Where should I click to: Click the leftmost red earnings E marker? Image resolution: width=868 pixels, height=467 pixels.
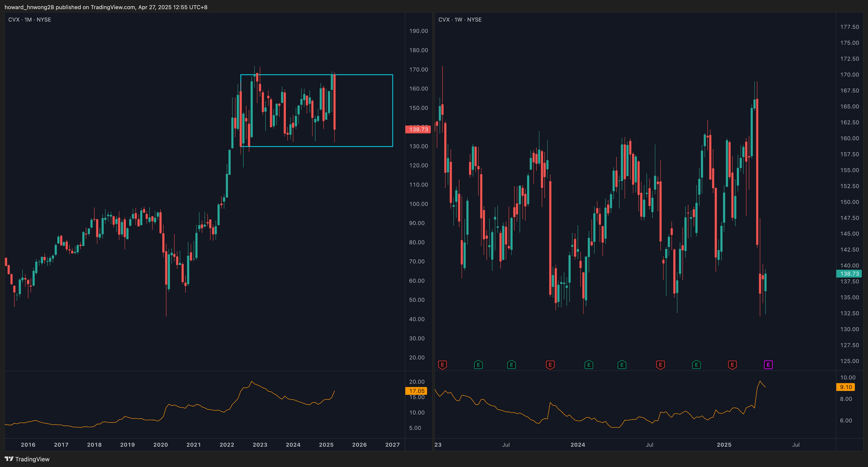point(442,365)
